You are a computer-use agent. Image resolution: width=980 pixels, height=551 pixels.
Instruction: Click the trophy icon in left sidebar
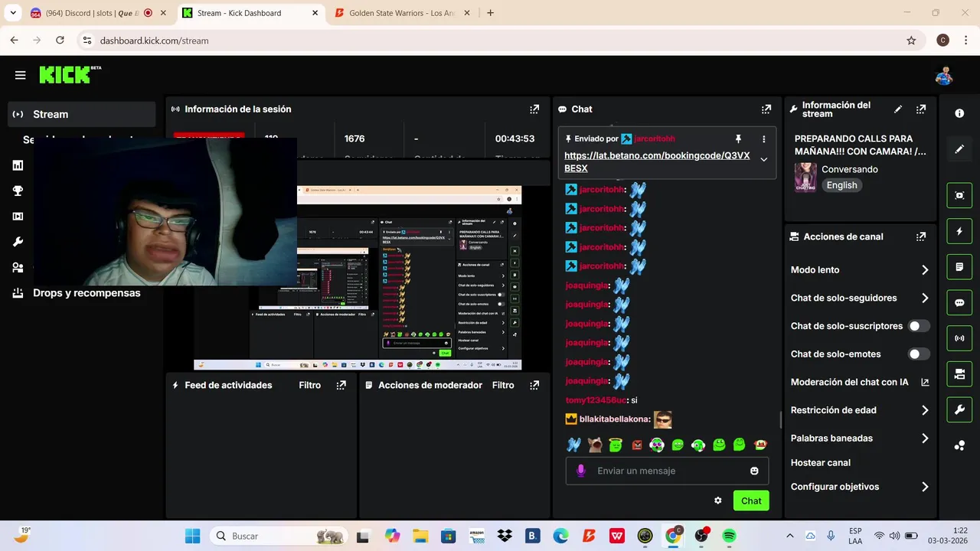point(18,191)
